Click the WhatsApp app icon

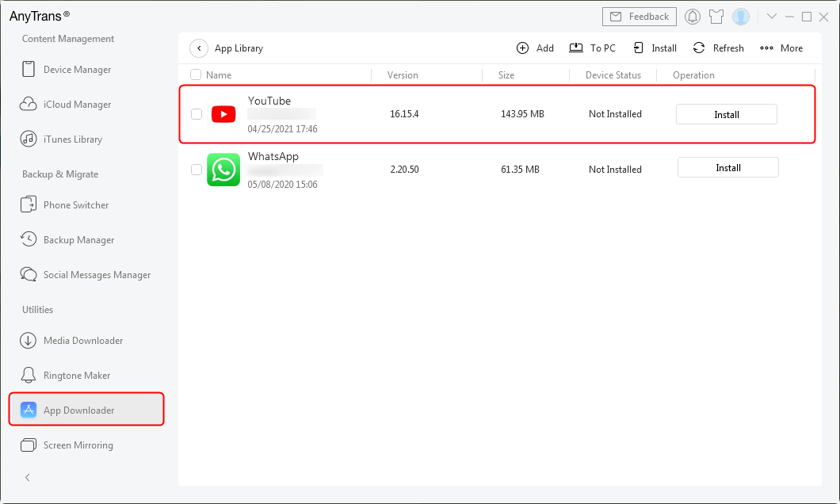tap(223, 170)
